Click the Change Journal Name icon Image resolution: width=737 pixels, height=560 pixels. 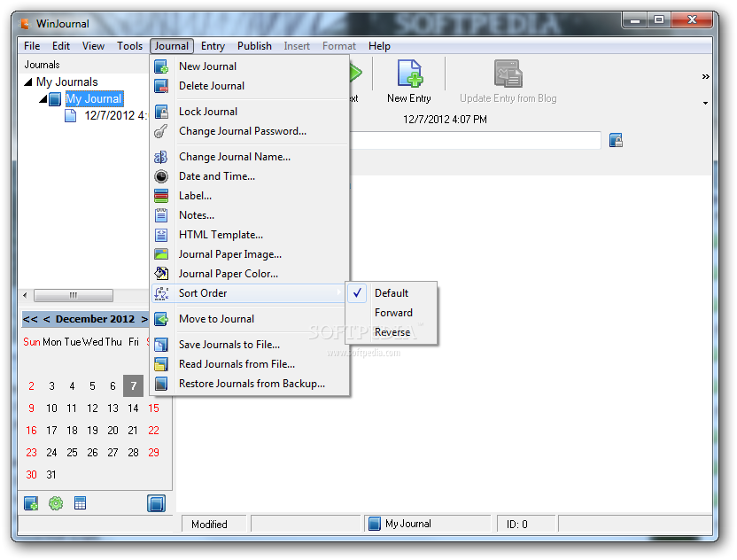point(161,157)
